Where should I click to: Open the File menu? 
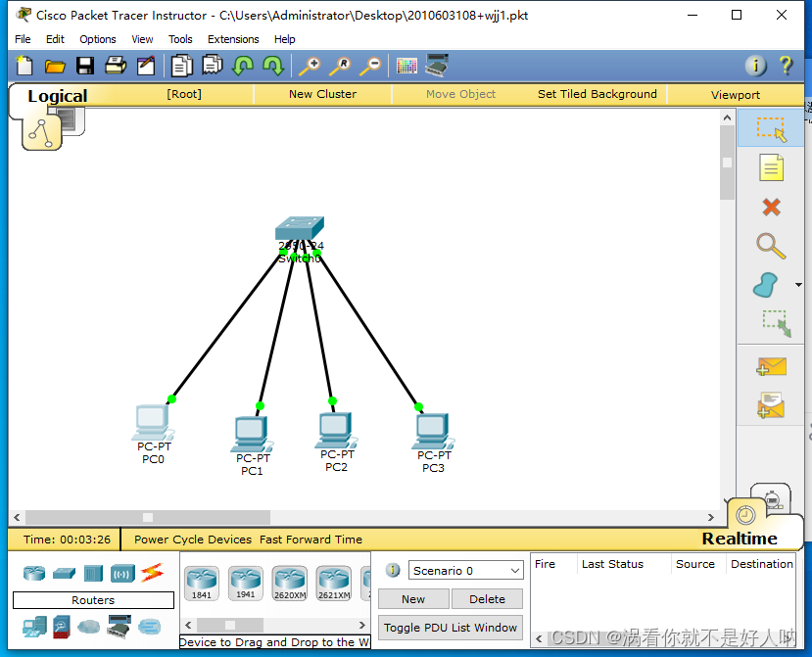coord(23,39)
